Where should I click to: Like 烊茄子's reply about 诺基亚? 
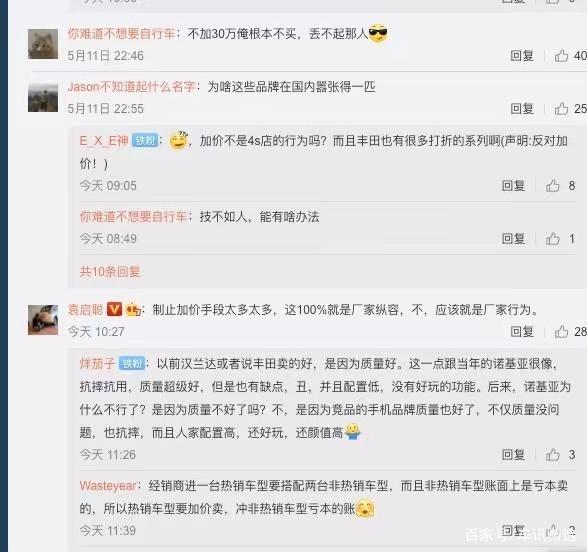(553, 455)
